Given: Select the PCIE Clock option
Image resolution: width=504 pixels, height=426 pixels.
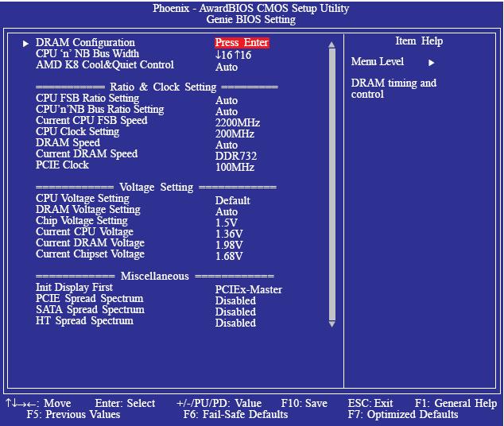Looking at the screenshot, I should click(x=62, y=165).
